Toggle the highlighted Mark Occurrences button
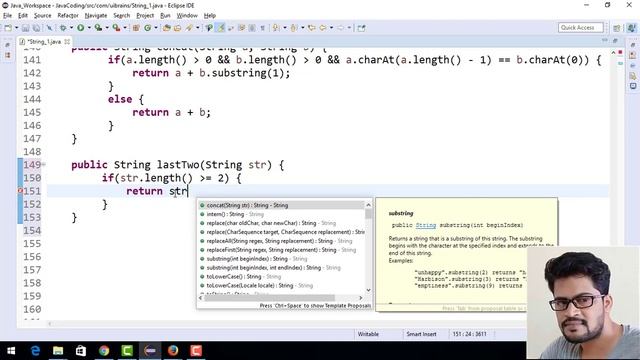This screenshot has height=360, width=640. [x=220, y=28]
